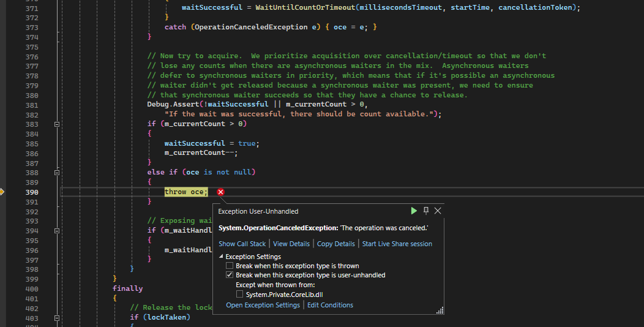Check System.Private.CoreLib.dll exception checkbox

point(239,294)
